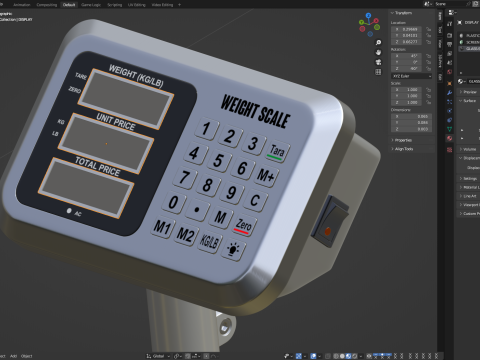Switch to the UV Editing workspace tab

pos(137,5)
